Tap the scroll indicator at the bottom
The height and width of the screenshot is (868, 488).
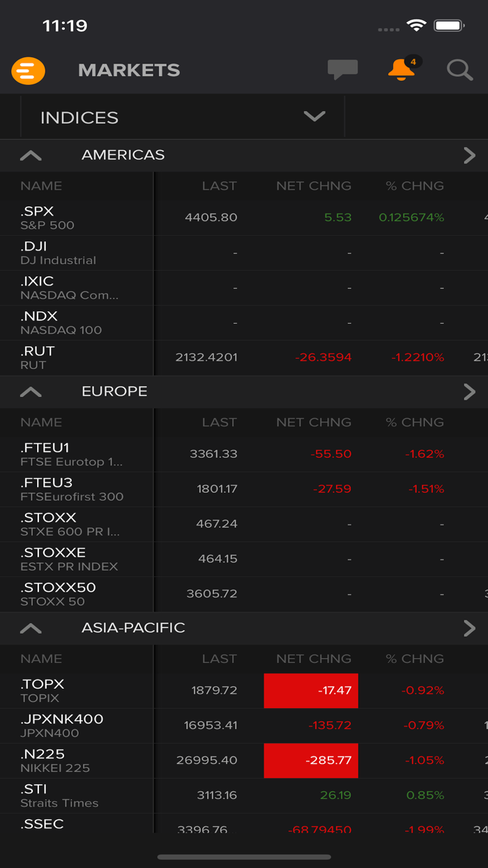(x=243, y=855)
